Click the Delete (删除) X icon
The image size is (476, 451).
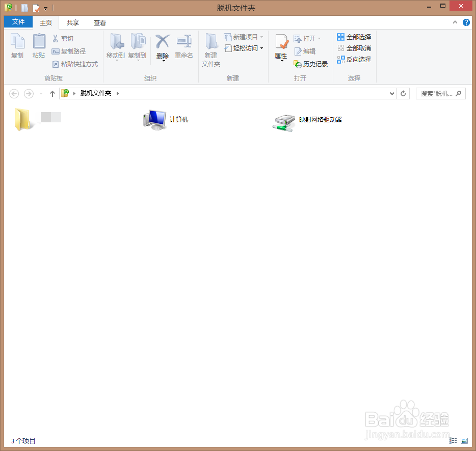coord(163,42)
